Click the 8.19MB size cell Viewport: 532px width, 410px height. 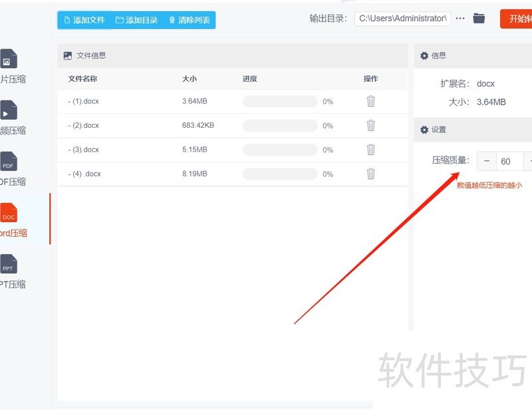point(194,174)
